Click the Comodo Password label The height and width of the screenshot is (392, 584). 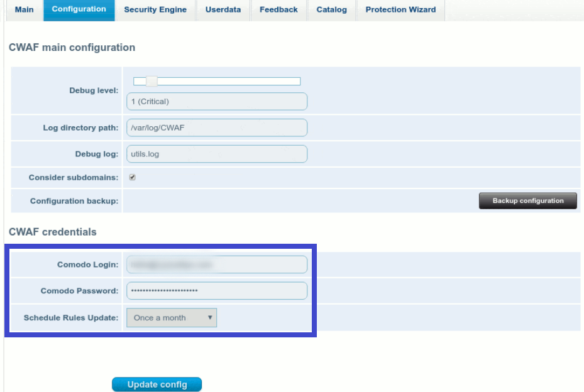[79, 291]
